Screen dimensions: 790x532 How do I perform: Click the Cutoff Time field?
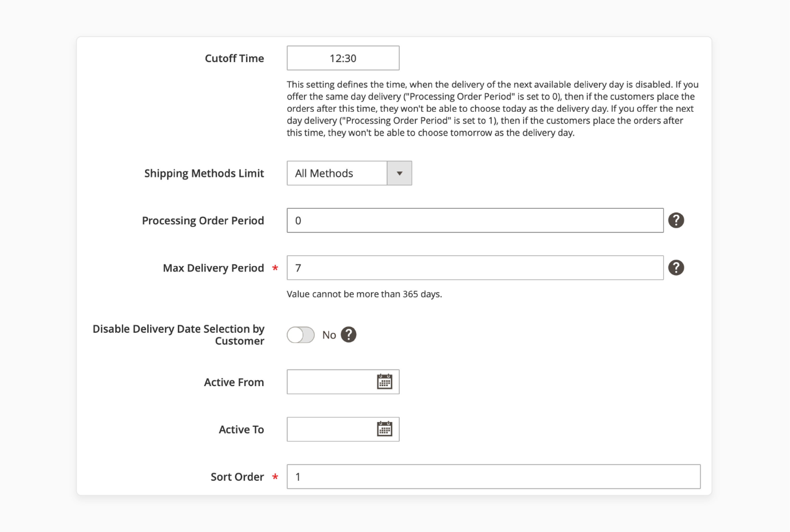click(x=343, y=58)
